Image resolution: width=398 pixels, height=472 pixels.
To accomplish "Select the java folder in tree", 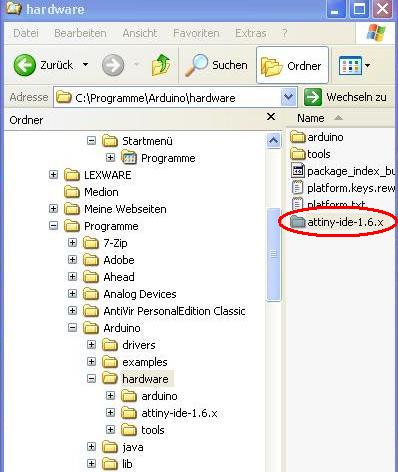I will (123, 447).
